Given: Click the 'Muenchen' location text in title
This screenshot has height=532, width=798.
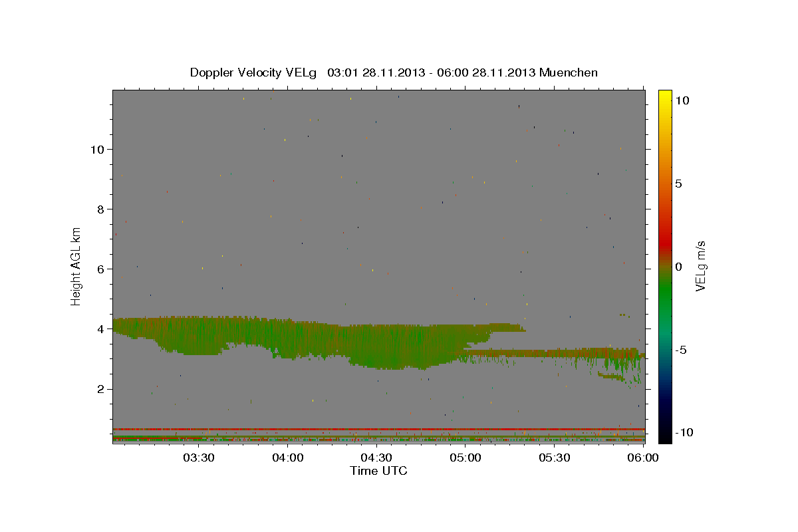Looking at the screenshot, I should (x=569, y=72).
